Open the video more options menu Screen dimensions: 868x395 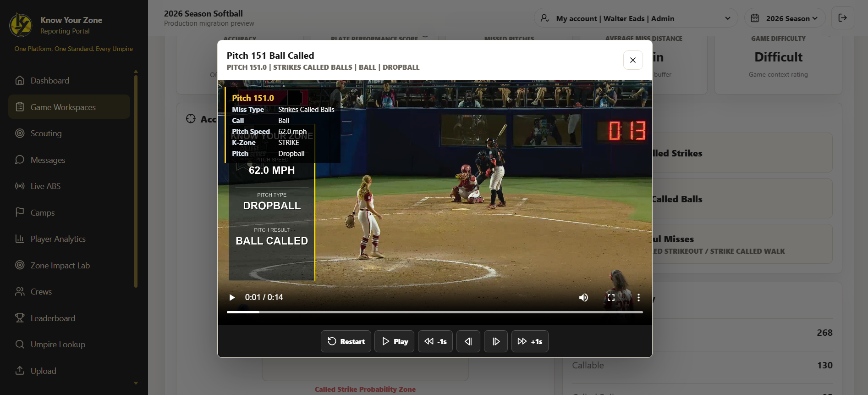(x=638, y=297)
